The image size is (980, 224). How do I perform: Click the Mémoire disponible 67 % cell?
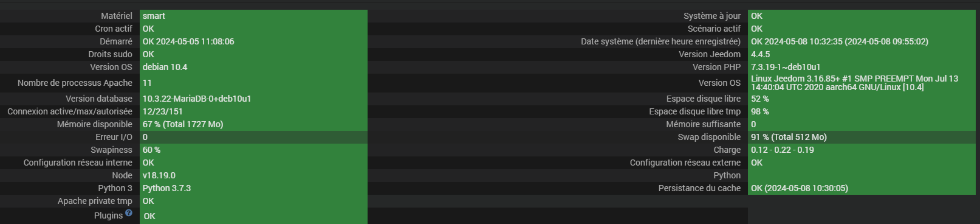coord(253,124)
